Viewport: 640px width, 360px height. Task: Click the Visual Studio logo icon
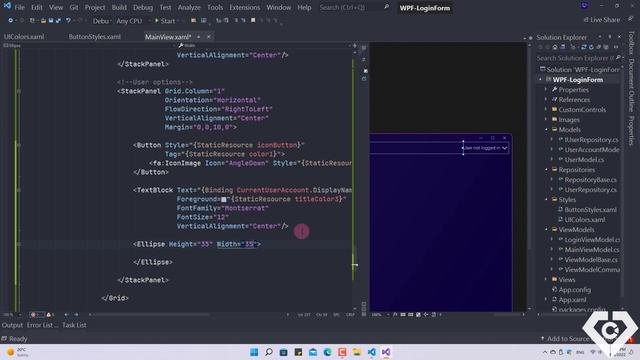point(7,6)
